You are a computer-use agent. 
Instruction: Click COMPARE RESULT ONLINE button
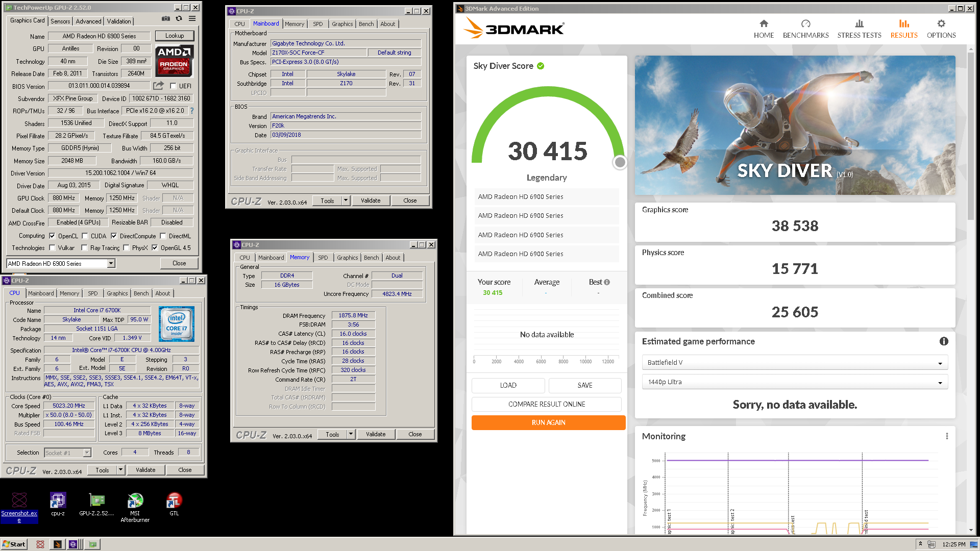547,404
